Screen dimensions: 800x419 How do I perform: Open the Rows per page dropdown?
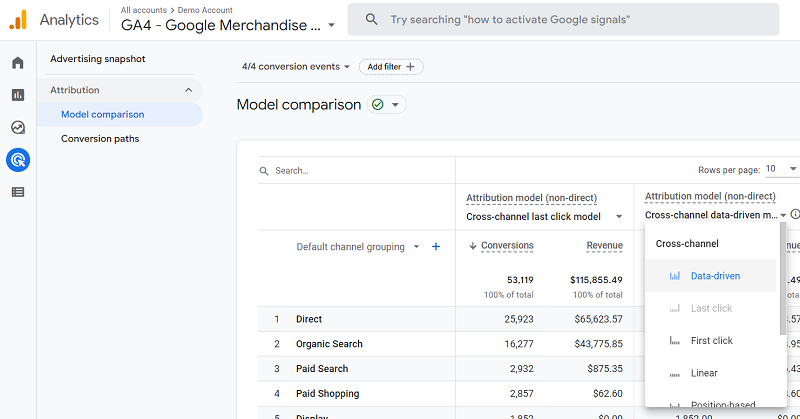tap(781, 169)
